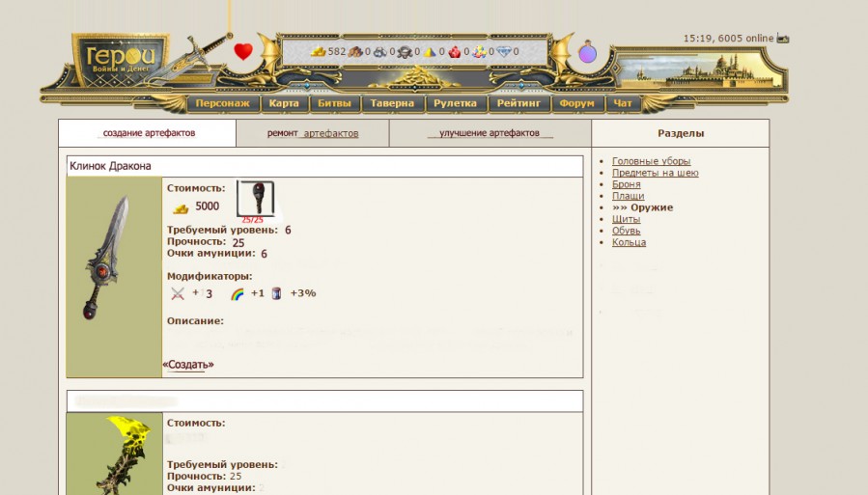This screenshot has width=868, height=495.
Task: Click the crossed swords attack modifier icon
Action: click(178, 293)
